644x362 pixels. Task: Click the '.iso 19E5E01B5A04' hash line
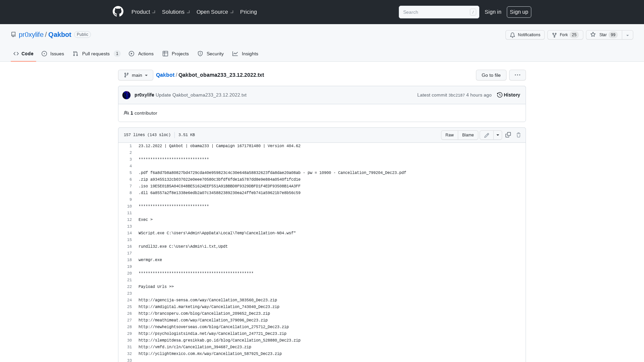[219, 186]
